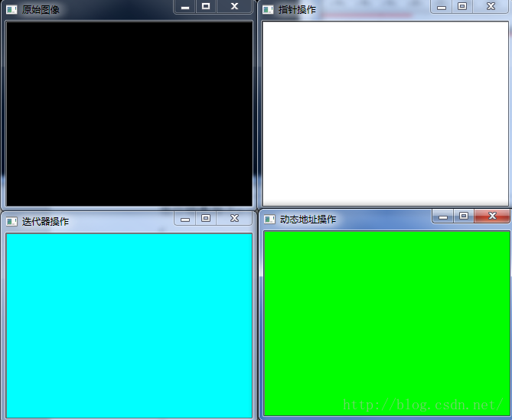
Task: Minimize the 动态地址操作 window
Action: pyautogui.click(x=443, y=216)
